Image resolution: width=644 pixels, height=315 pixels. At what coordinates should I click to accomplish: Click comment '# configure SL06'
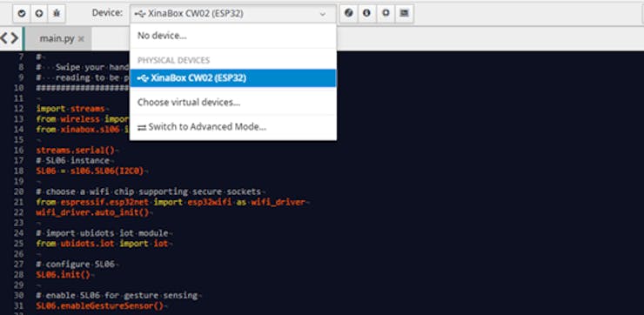pyautogui.click(x=75, y=264)
